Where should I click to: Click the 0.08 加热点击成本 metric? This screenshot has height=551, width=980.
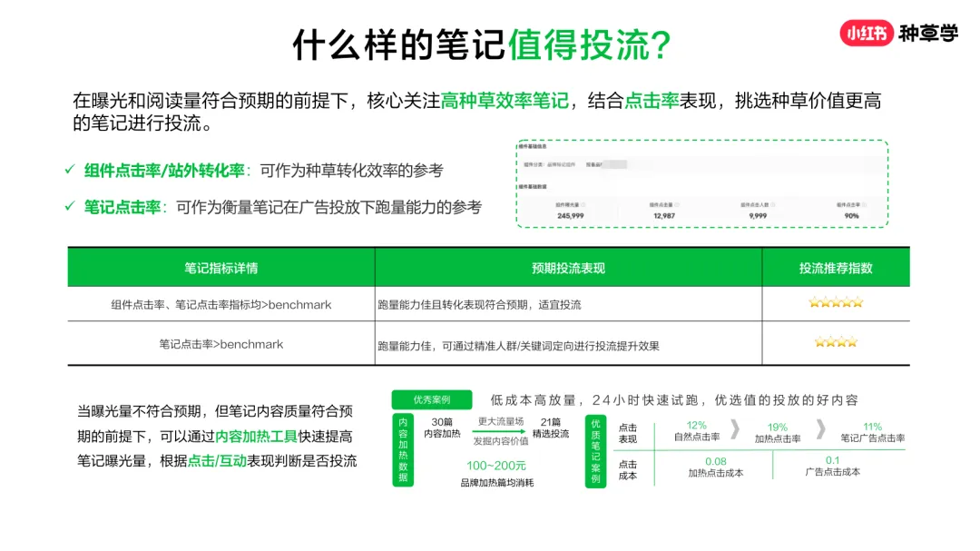click(x=716, y=467)
